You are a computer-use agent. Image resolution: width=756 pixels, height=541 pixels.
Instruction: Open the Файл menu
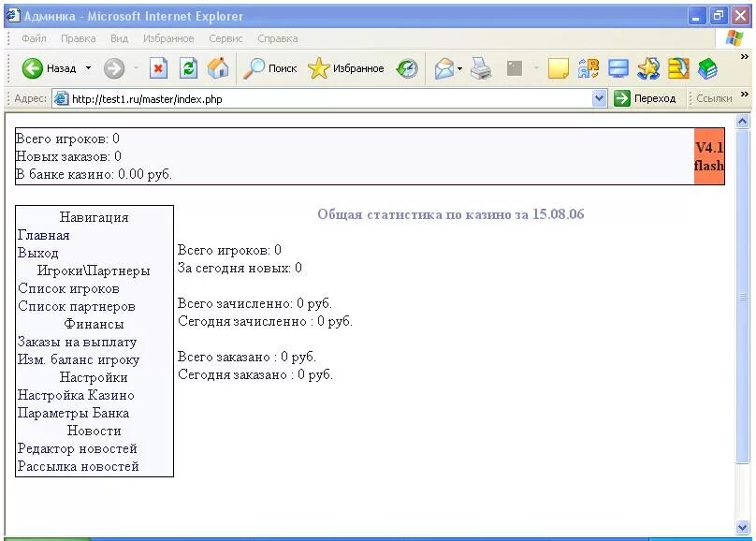pos(34,38)
